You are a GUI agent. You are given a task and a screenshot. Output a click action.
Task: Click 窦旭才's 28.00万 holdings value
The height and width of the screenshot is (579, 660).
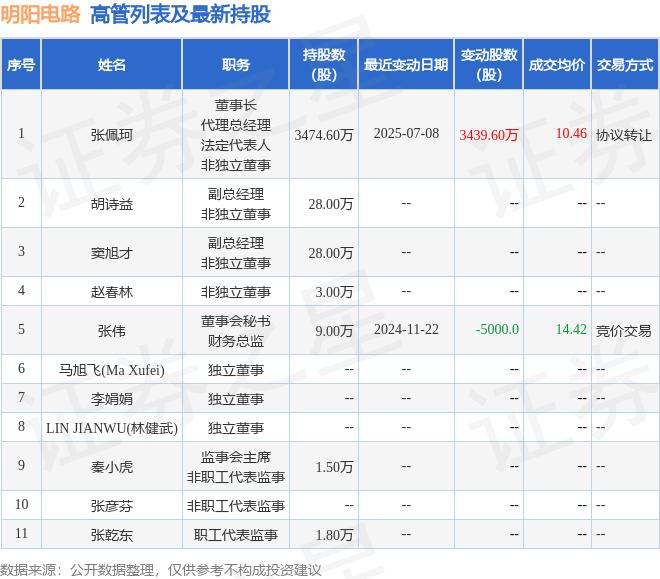tap(331, 253)
